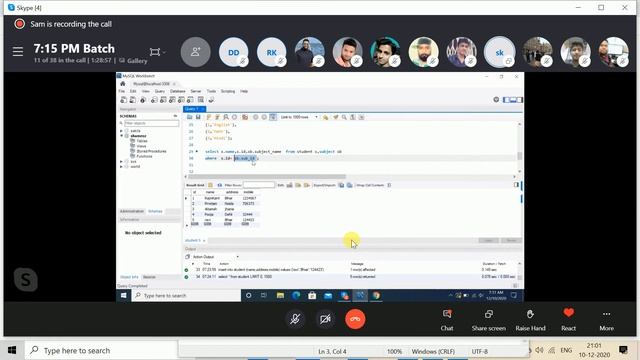Collapse the expanded schema node

coord(121,136)
